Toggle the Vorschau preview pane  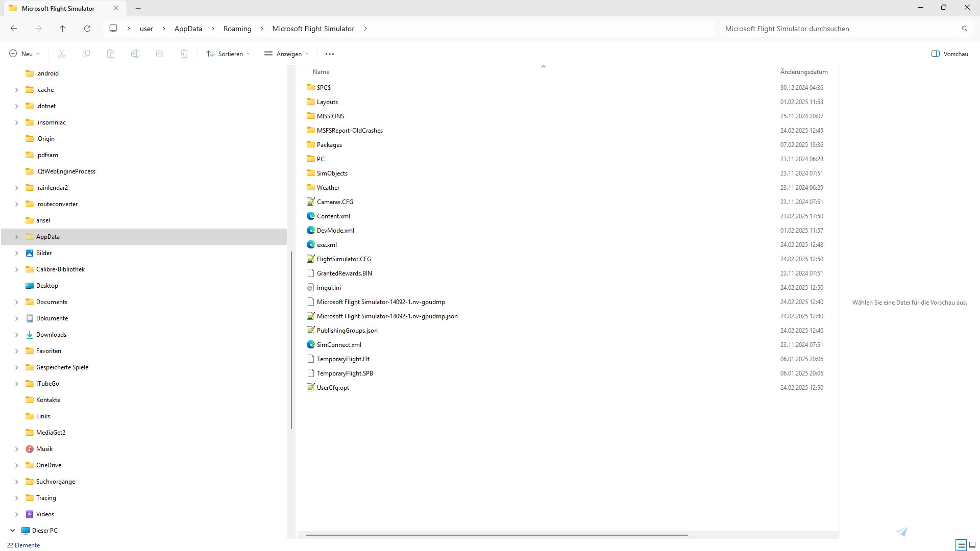(949, 54)
